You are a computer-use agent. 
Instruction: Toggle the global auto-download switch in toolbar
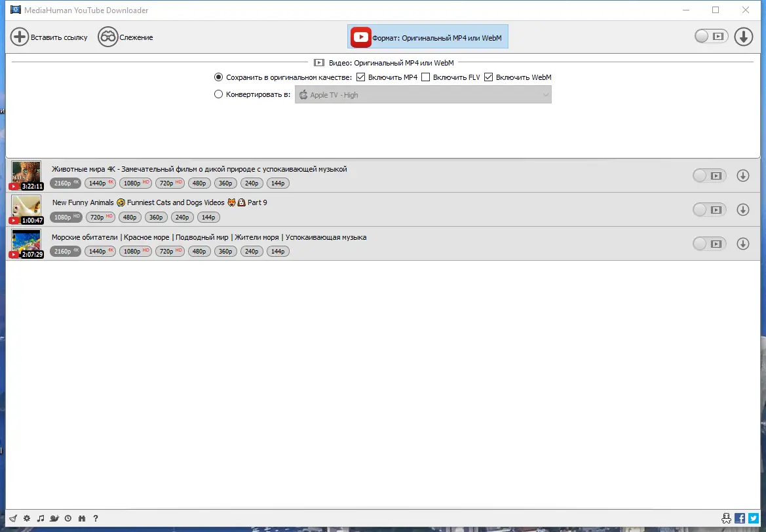point(712,36)
